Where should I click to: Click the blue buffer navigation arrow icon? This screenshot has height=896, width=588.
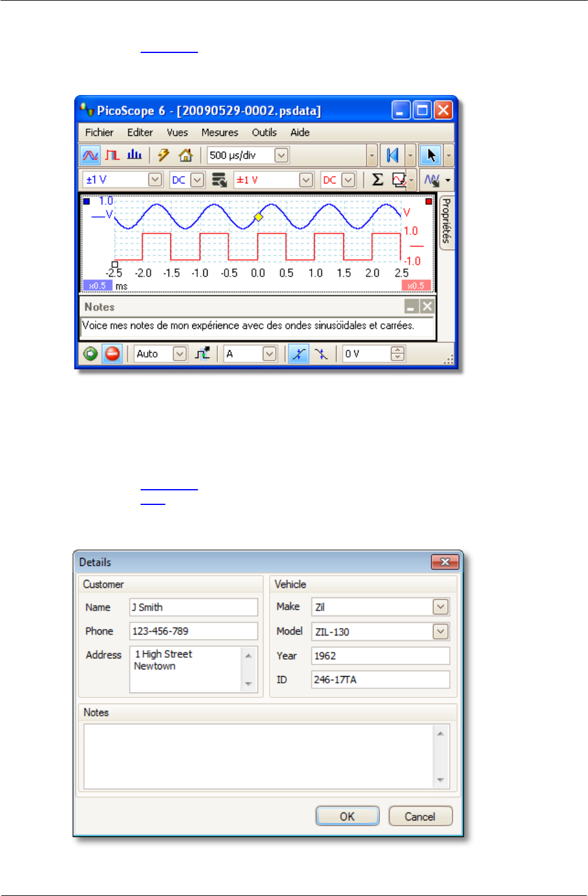tap(393, 155)
